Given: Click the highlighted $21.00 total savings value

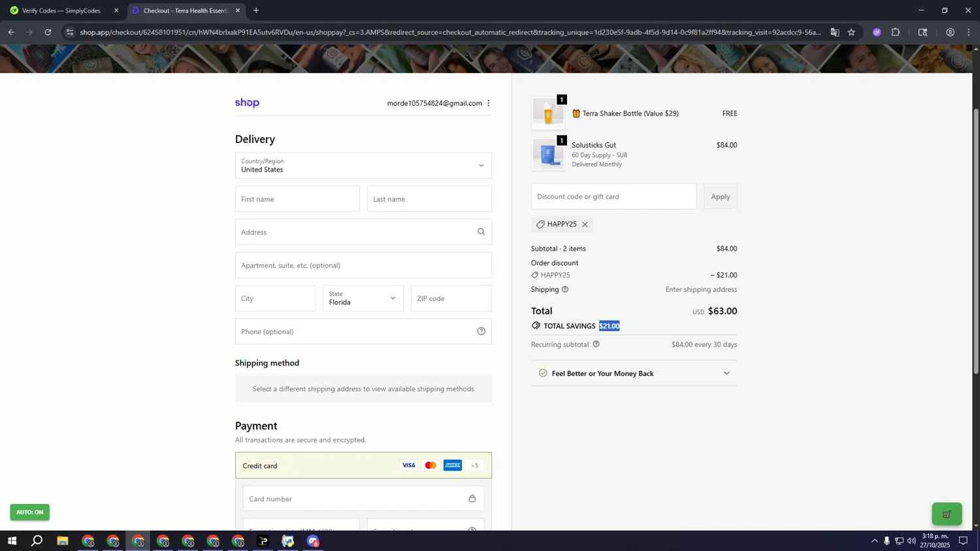Looking at the screenshot, I should 610,326.
